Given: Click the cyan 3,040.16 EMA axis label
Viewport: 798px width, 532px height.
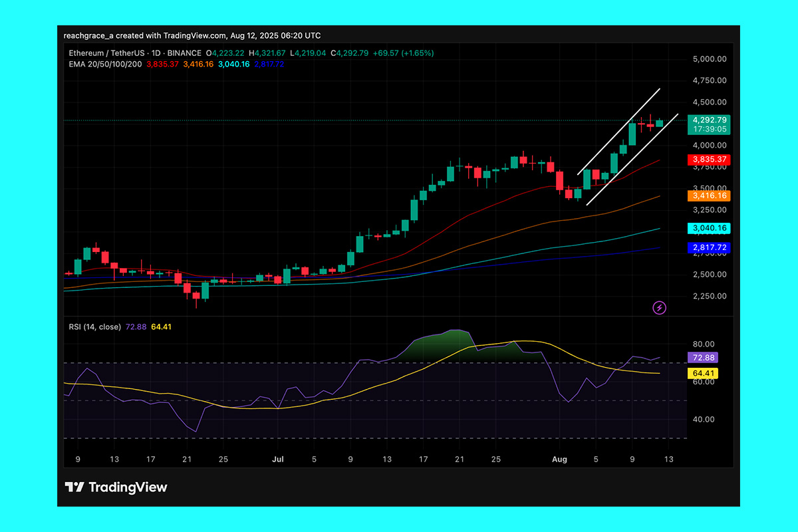Looking at the screenshot, I should coord(709,229).
